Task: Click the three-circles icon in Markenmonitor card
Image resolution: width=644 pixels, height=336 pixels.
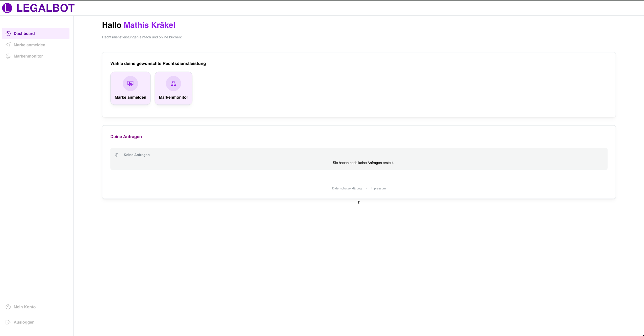Action: click(173, 83)
